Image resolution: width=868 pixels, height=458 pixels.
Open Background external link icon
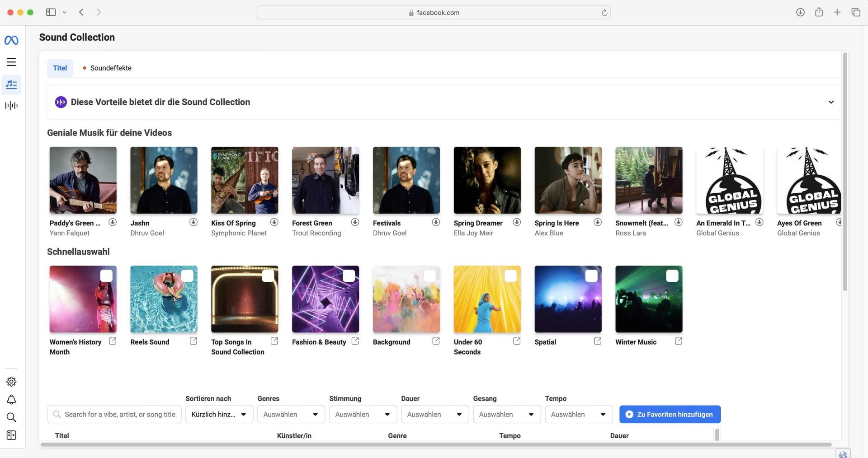click(x=436, y=341)
